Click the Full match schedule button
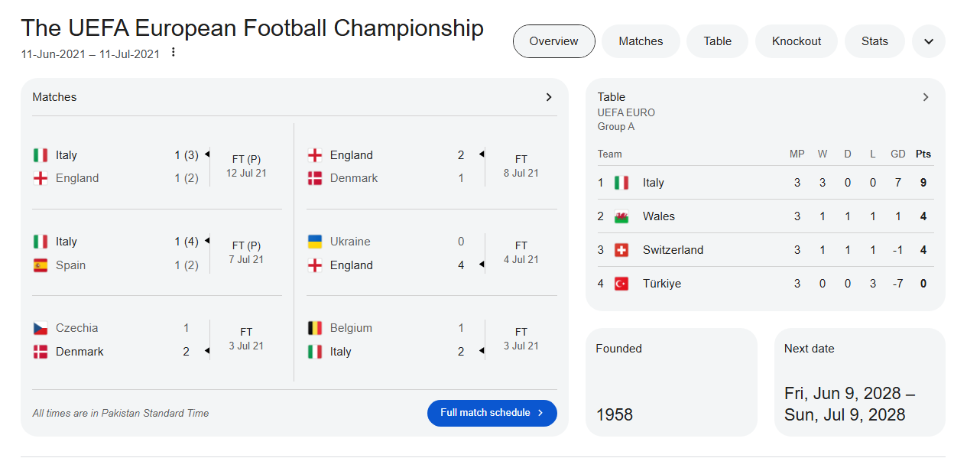This screenshot has height=458, width=980. (492, 413)
